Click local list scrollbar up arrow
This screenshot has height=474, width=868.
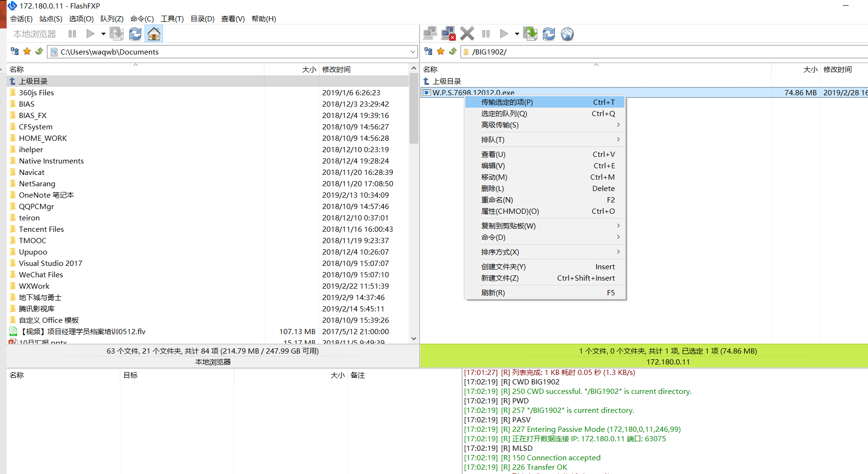414,69
